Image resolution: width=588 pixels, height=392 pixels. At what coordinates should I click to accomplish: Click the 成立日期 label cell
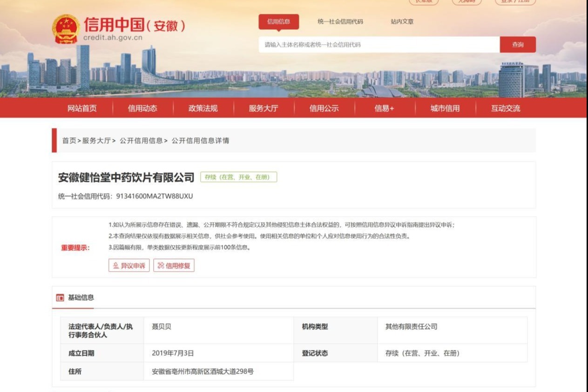pyautogui.click(x=102, y=353)
